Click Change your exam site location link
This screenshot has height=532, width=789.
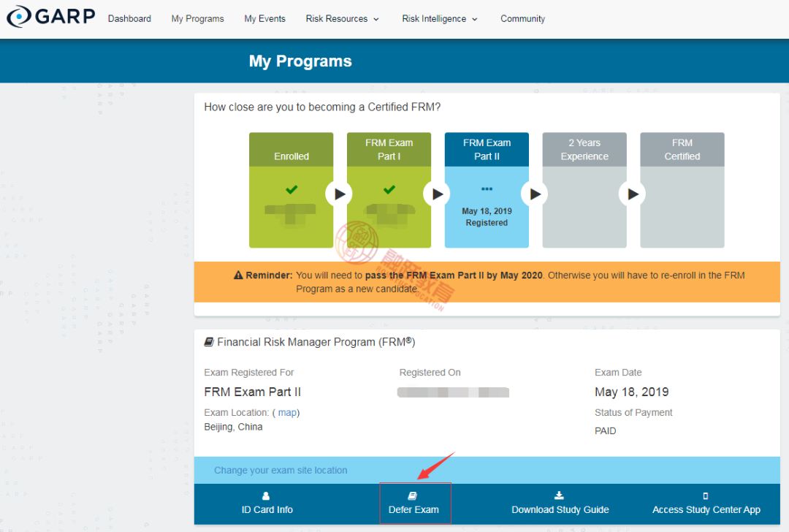[281, 471]
